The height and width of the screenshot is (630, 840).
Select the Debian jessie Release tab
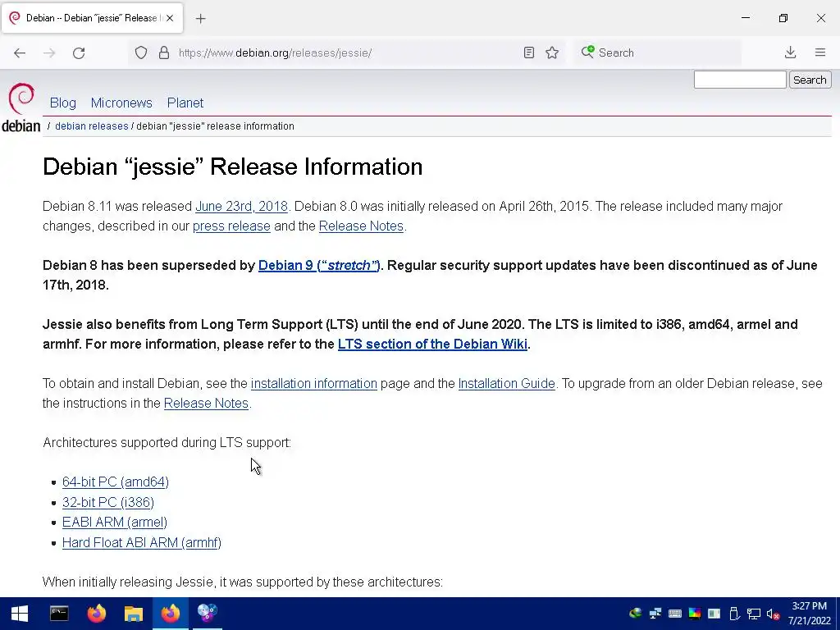(92, 18)
